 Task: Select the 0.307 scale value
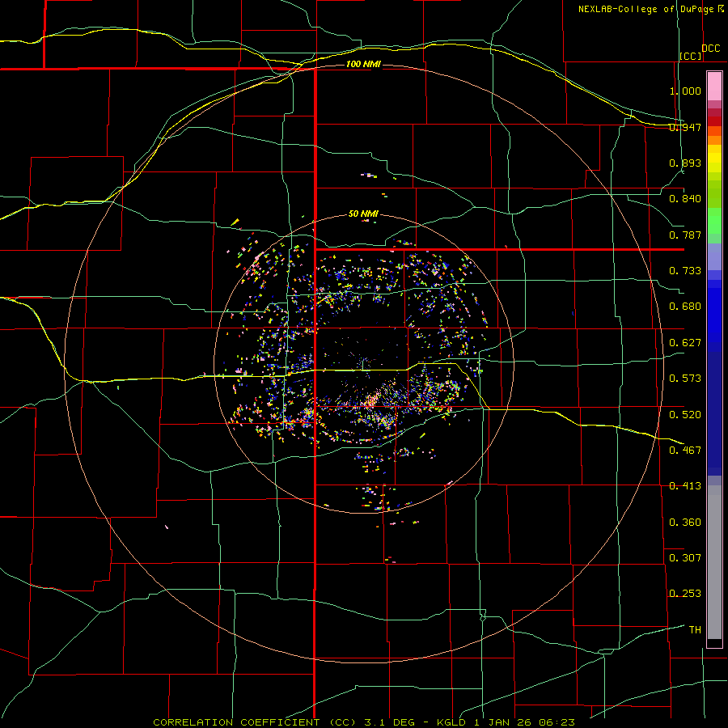coord(685,558)
